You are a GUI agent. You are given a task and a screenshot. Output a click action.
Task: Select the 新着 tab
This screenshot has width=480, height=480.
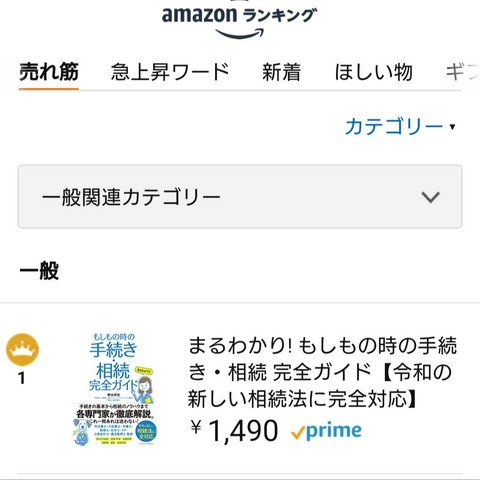281,72
